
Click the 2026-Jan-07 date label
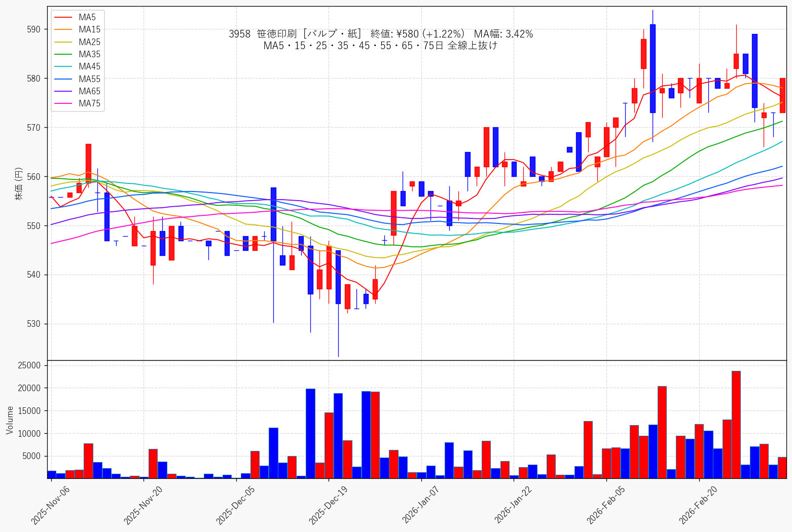421,505
